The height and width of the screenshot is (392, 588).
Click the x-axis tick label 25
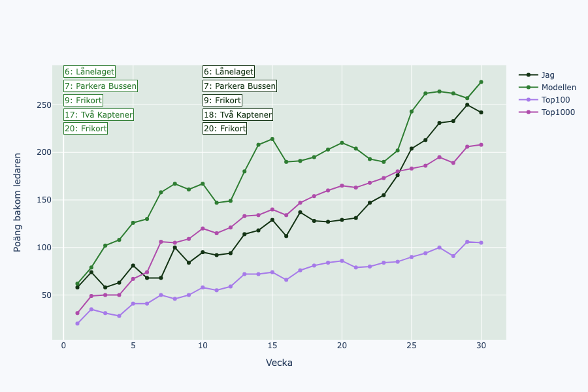[x=411, y=346]
